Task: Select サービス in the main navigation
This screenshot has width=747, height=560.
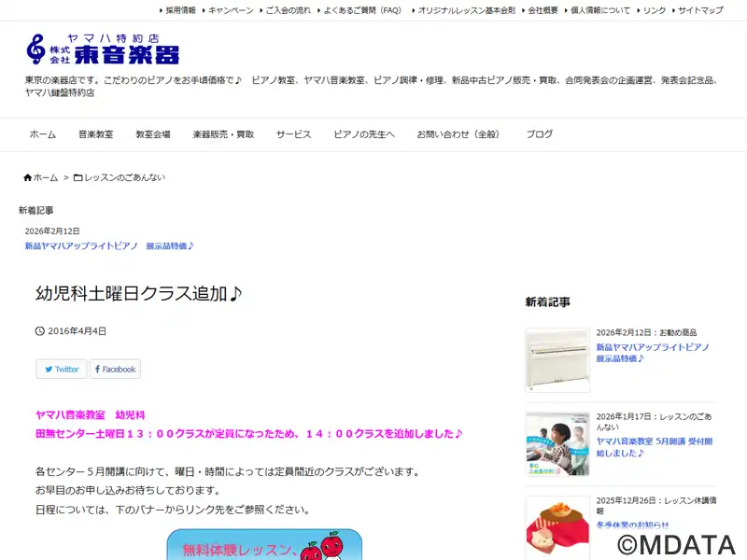Action: coord(294,134)
